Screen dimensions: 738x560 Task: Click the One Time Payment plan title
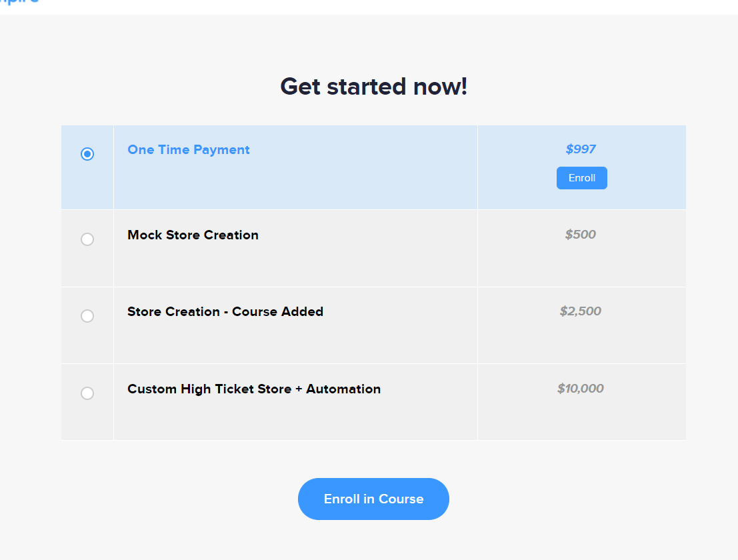point(188,149)
